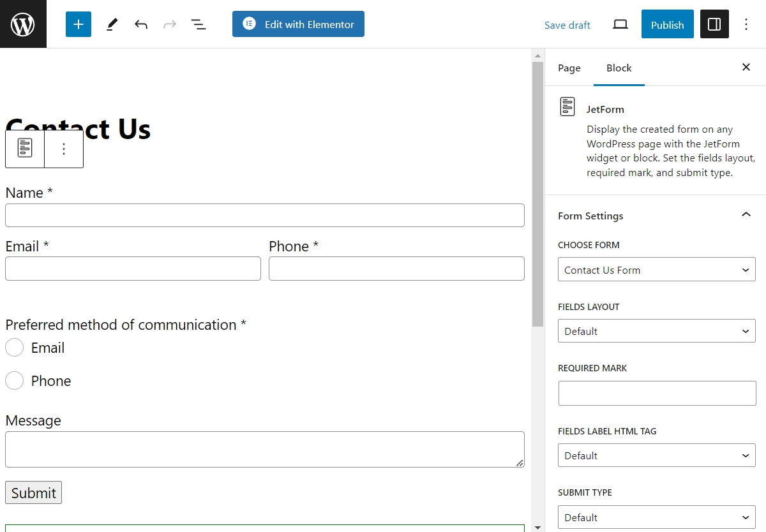
Task: Open the block inserter
Action: (78, 24)
